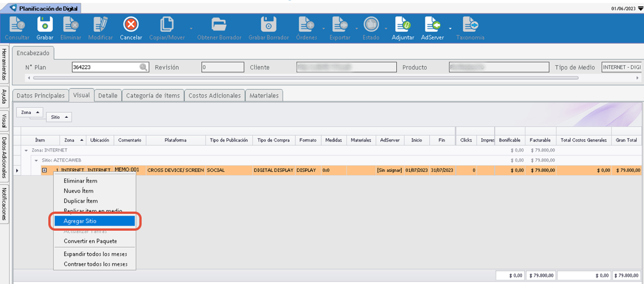Choose Agregar Sitio from context menu

(94, 221)
